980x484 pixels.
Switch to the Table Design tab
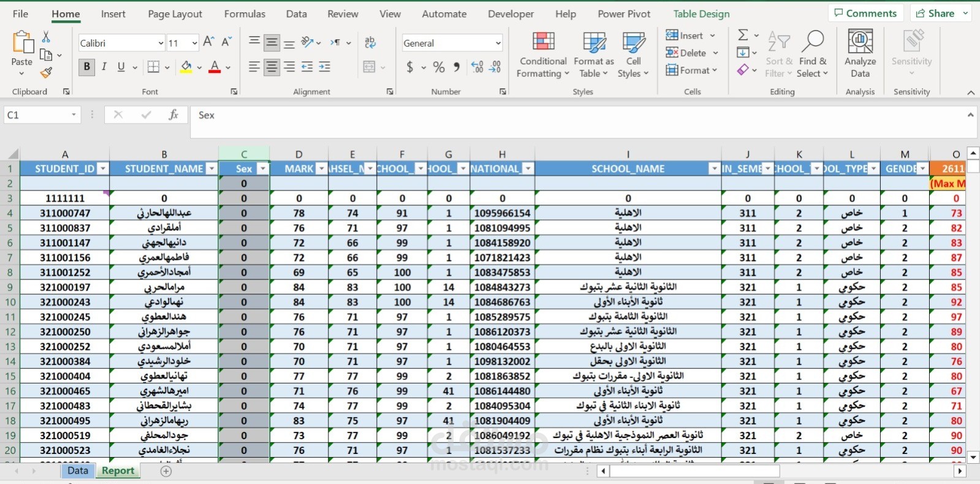(x=701, y=13)
